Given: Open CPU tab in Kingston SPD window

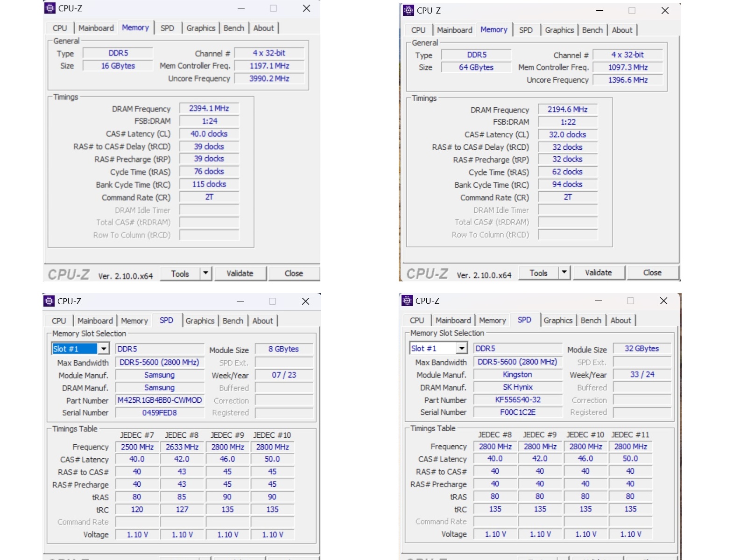Looking at the screenshot, I should tap(417, 320).
